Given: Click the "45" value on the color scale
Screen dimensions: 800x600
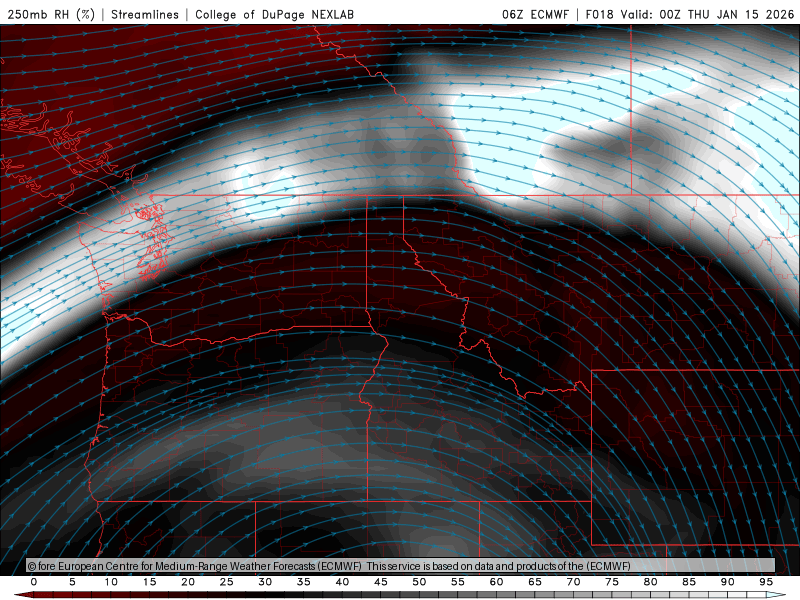Looking at the screenshot, I should pos(381,582).
